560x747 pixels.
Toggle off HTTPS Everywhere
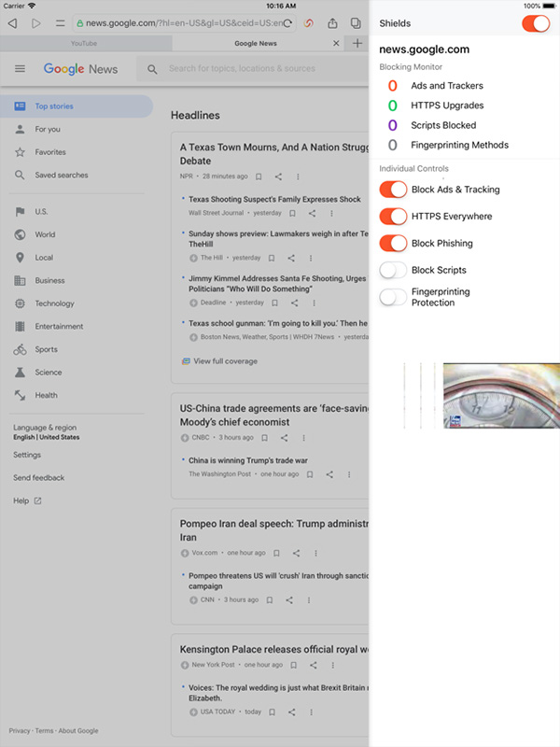[393, 217]
